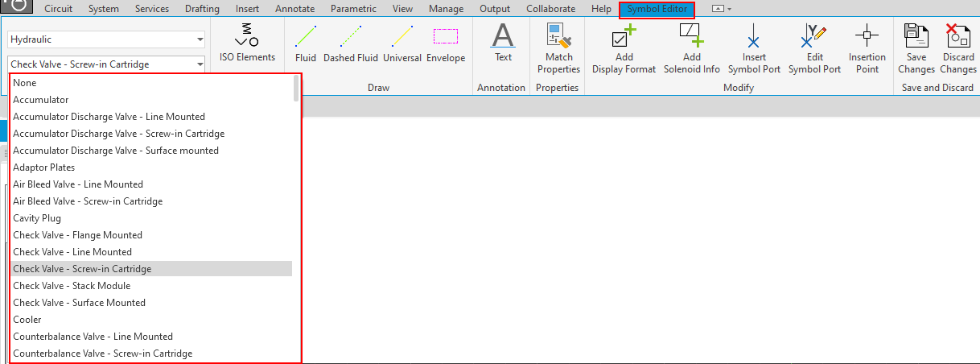Viewport: 980px width, 364px height.
Task: Open the ISO Elements tool
Action: click(x=247, y=43)
